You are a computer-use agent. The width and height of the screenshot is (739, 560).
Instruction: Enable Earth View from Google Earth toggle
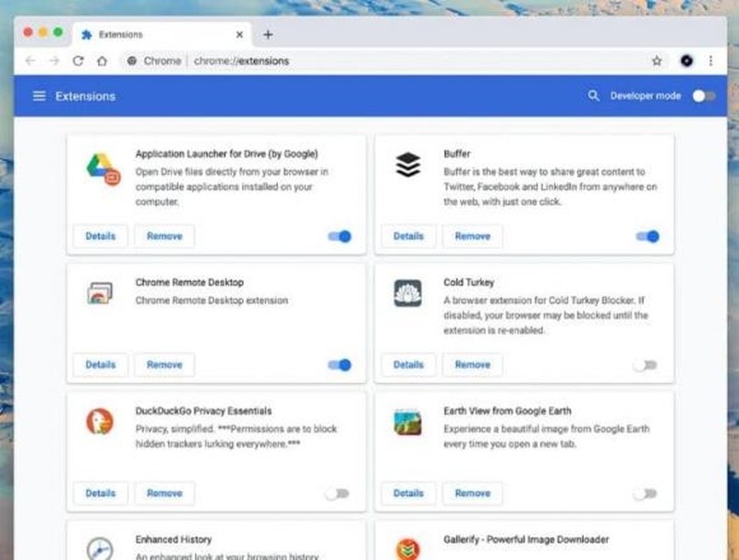tap(645, 493)
